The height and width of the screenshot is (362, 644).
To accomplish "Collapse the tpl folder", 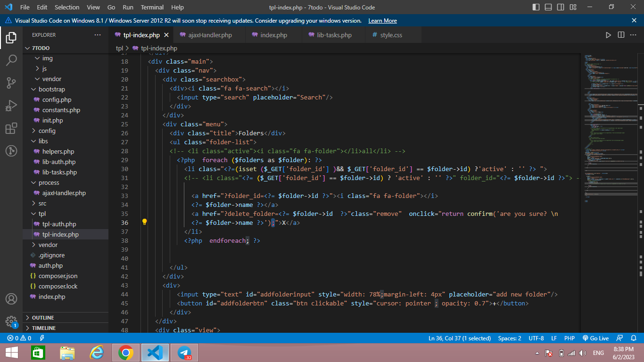I will (66, 214).
